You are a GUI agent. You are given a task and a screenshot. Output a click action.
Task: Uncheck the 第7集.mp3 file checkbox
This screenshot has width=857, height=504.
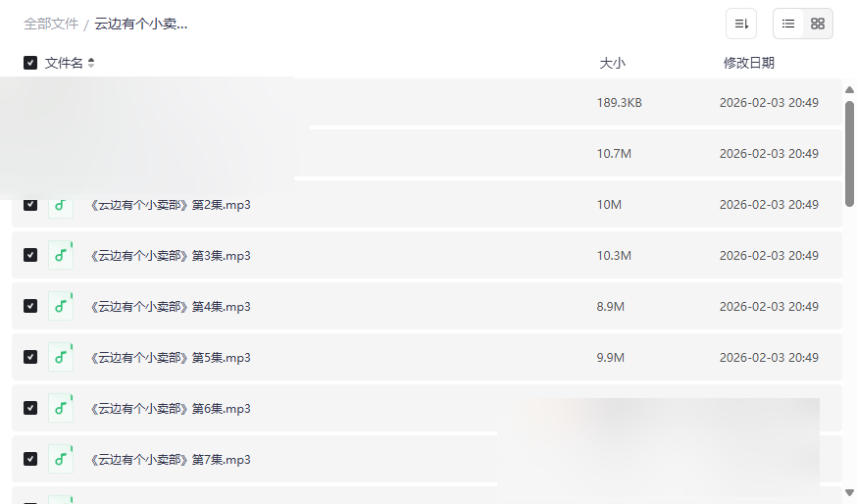click(30, 459)
